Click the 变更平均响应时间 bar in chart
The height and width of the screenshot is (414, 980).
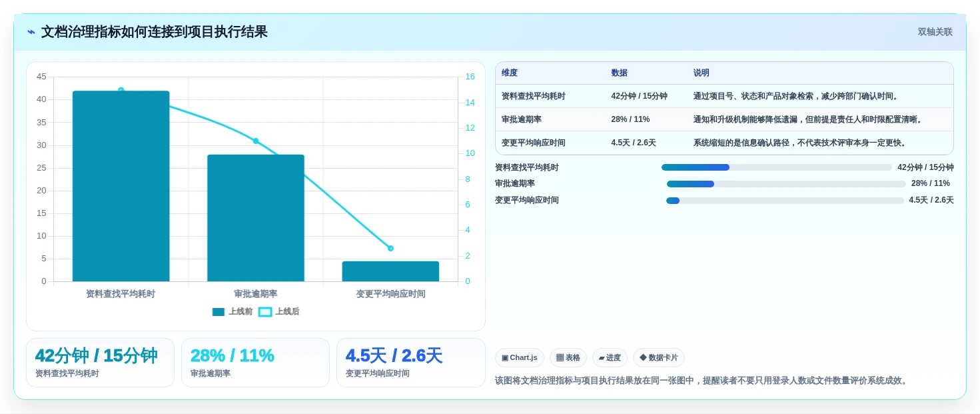[x=390, y=271]
